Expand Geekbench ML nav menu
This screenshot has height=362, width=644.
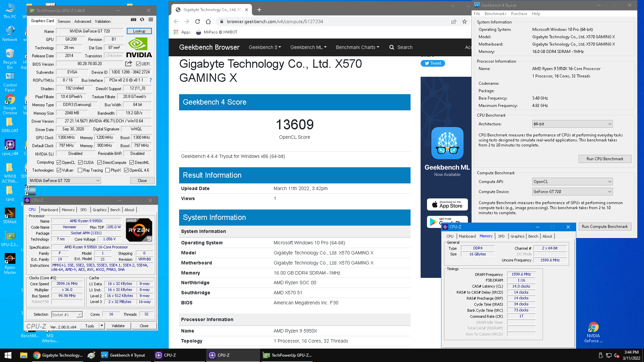click(308, 47)
